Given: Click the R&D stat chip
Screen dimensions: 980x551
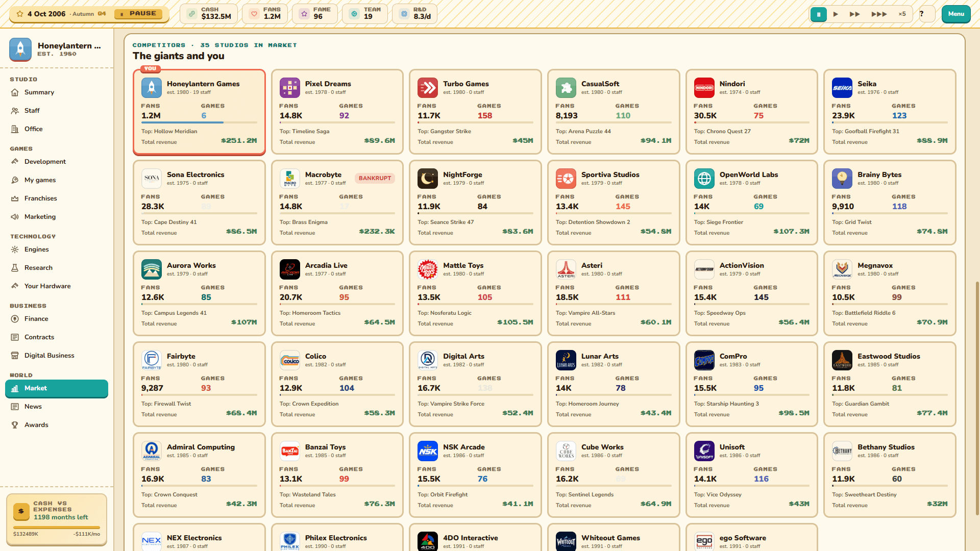Looking at the screenshot, I should pyautogui.click(x=414, y=14).
